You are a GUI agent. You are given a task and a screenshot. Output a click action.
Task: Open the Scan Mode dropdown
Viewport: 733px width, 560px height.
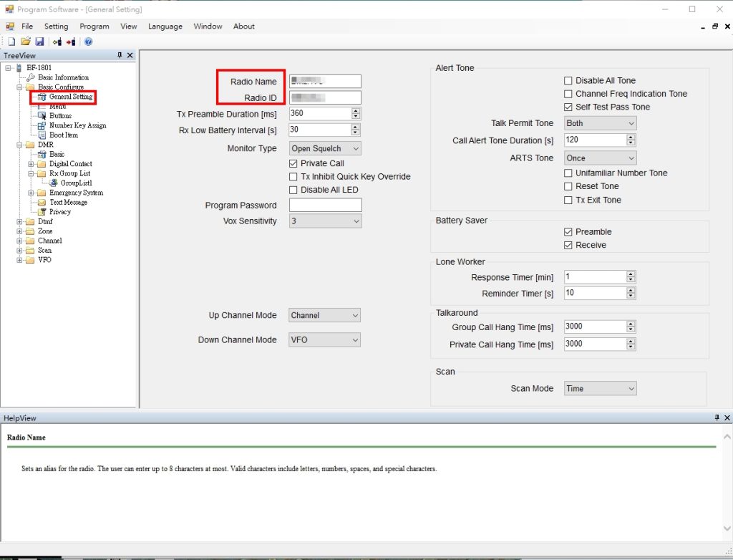pyautogui.click(x=601, y=388)
